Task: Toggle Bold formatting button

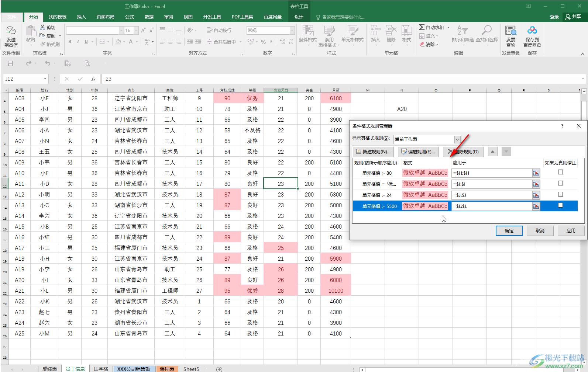Action: point(70,42)
